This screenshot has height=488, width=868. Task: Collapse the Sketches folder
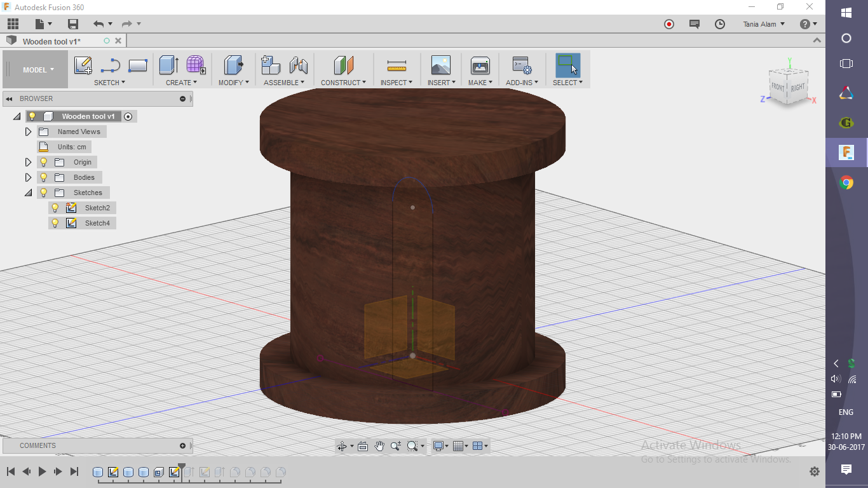click(x=28, y=193)
